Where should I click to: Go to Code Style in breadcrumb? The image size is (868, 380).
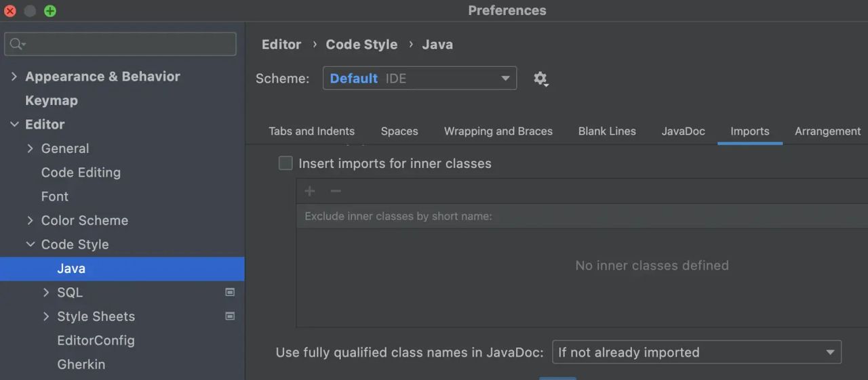point(361,45)
